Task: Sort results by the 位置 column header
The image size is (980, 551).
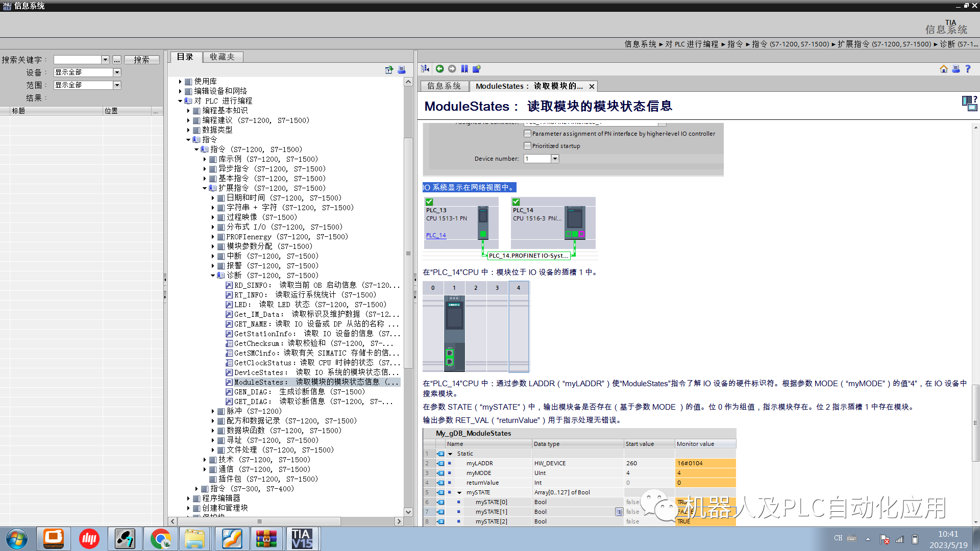Action: 127,111
